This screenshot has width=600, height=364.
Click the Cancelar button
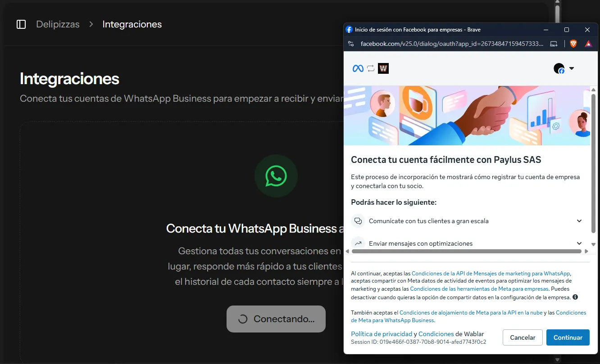pos(523,337)
